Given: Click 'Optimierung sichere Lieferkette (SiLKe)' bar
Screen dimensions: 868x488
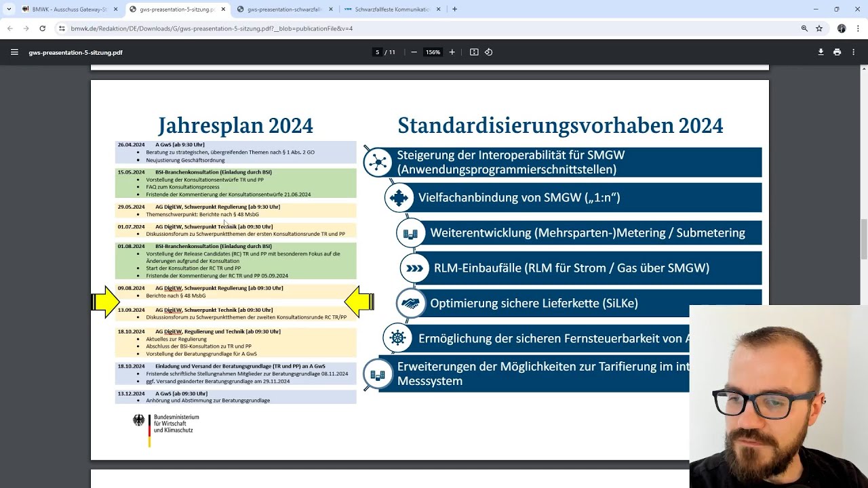Looking at the screenshot, I should coord(587,303).
